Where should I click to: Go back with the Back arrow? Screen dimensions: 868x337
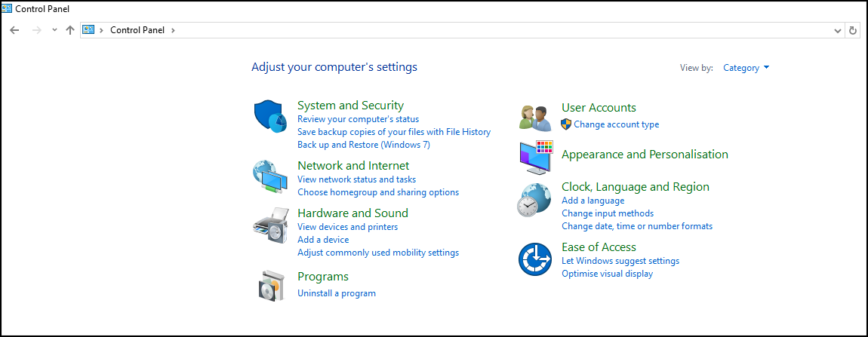pyautogui.click(x=14, y=30)
